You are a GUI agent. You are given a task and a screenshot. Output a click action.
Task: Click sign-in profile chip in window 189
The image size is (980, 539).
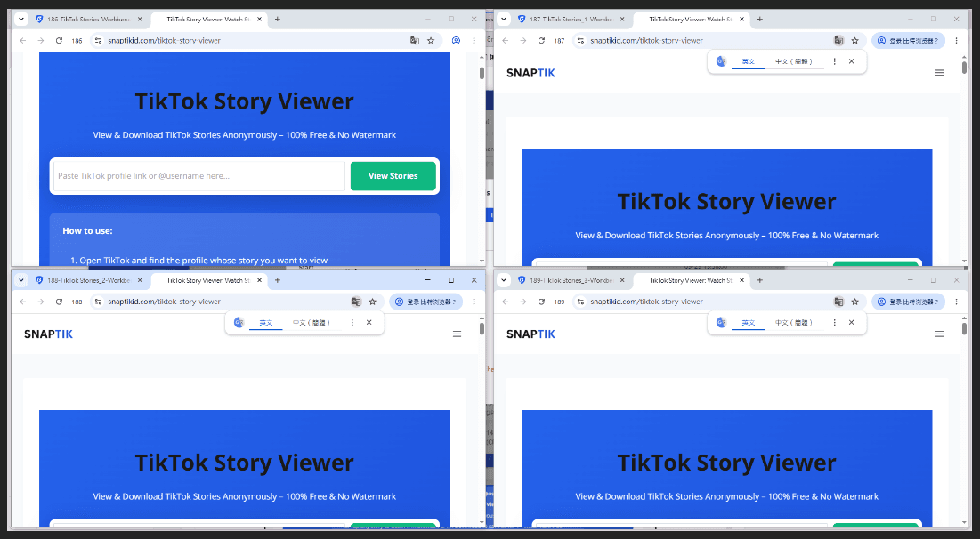pos(908,302)
